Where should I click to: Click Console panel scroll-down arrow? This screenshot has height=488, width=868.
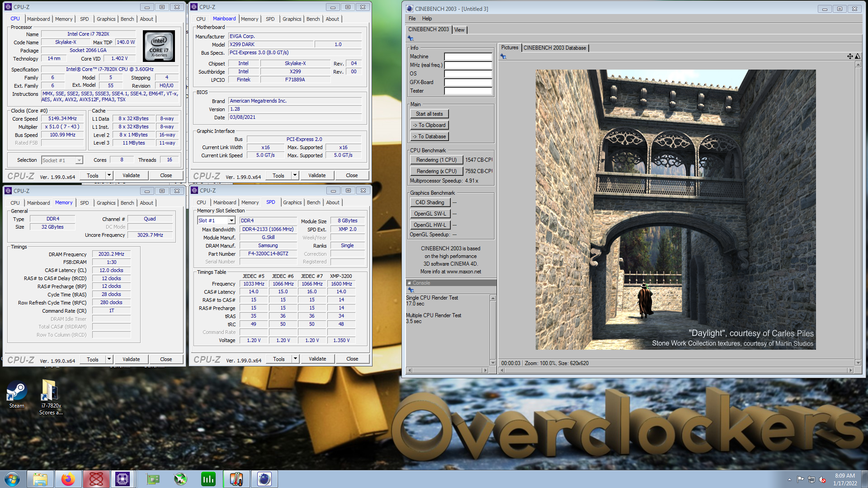(x=493, y=362)
